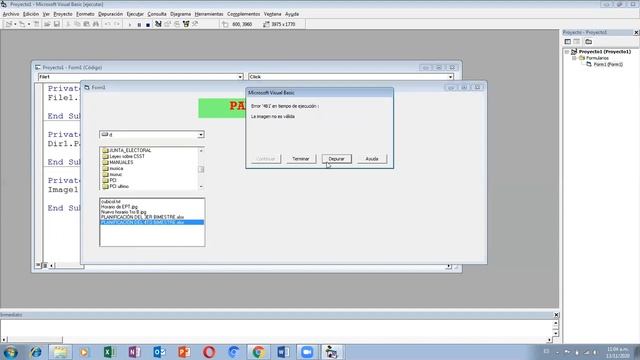Click the Save Project toolbar icon
Screen dimensions: 640x360
[x=56, y=24]
